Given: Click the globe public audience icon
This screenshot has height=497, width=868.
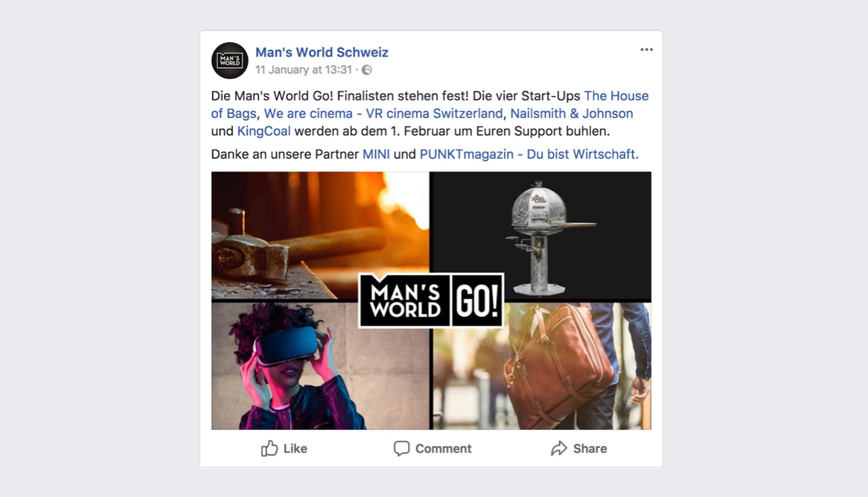Looking at the screenshot, I should 367,70.
